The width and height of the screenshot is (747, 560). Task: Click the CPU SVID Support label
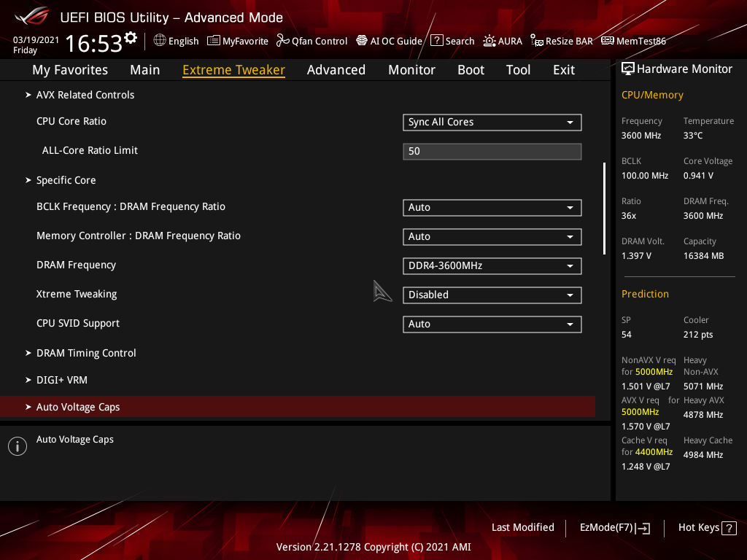pyautogui.click(x=77, y=323)
